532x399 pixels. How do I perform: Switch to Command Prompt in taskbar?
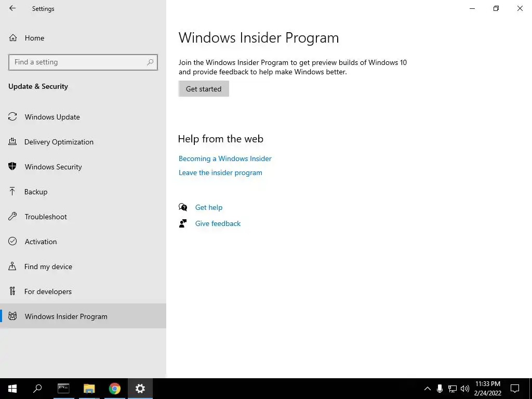pos(63,389)
